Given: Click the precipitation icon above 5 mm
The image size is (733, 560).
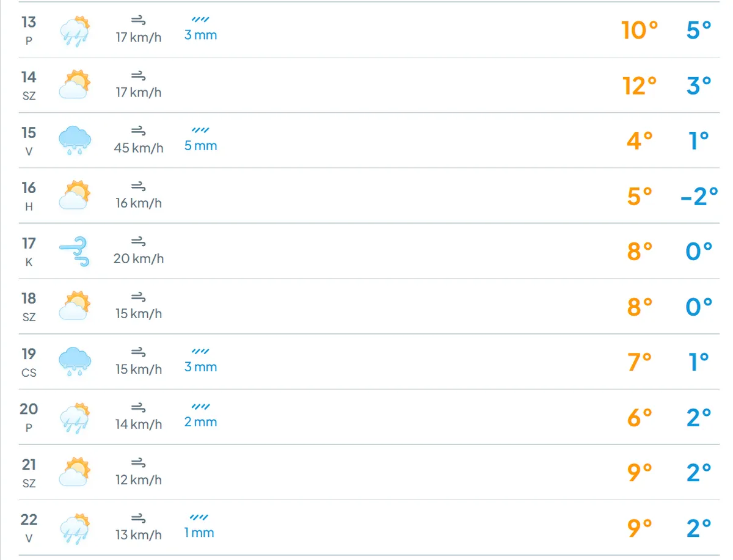Looking at the screenshot, I should tap(200, 130).
